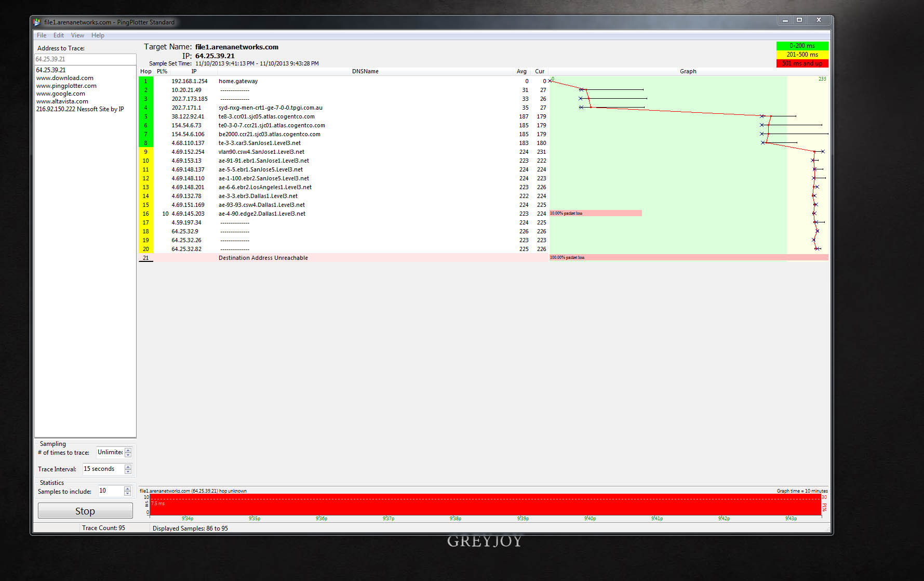Click the IP column header
This screenshot has width=924, height=581.
[194, 71]
